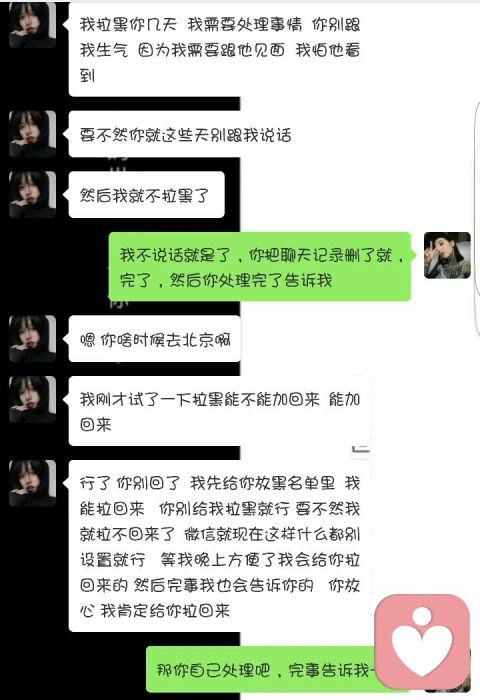The image size is (480, 700).
Task: Tap avatar next to "要不然你就这些天别跟我说话"
Action: tap(33, 134)
